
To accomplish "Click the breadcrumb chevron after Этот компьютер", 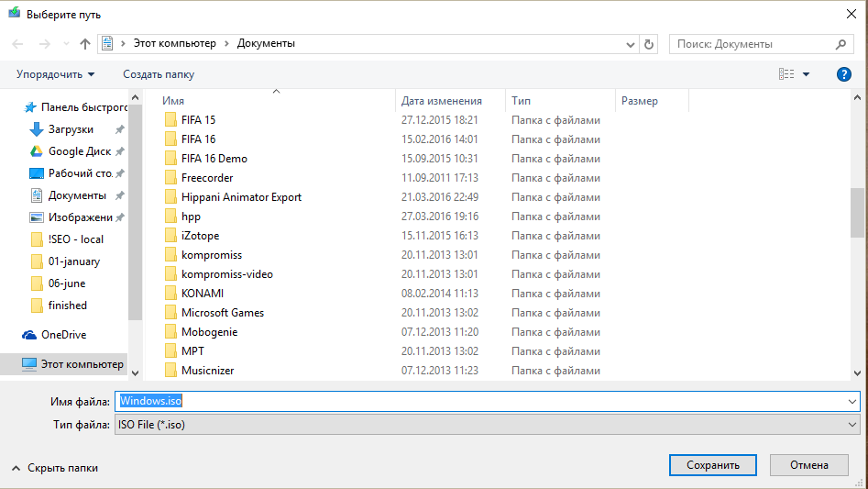I will 226,44.
